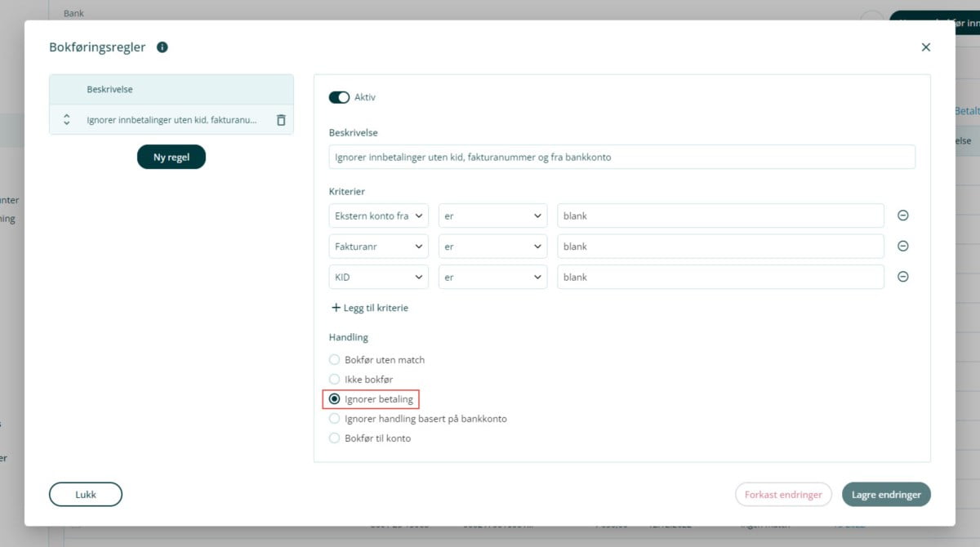Select the rule in Beskrivelse list
Viewport: 980px width, 547px height.
(171, 120)
